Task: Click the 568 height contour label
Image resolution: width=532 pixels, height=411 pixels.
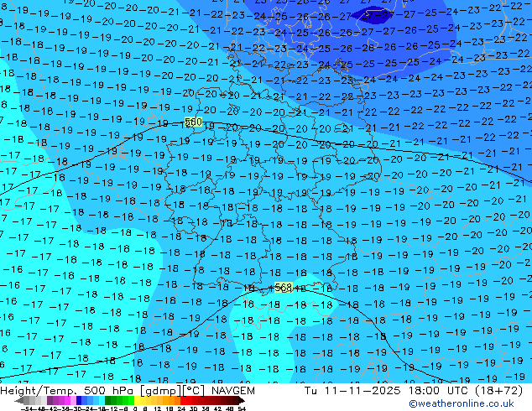Action: pos(283,287)
